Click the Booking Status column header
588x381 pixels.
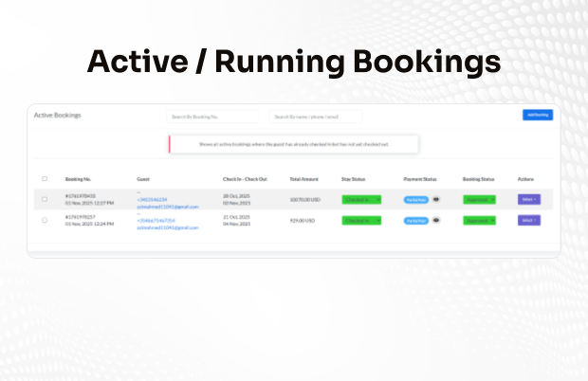point(478,179)
